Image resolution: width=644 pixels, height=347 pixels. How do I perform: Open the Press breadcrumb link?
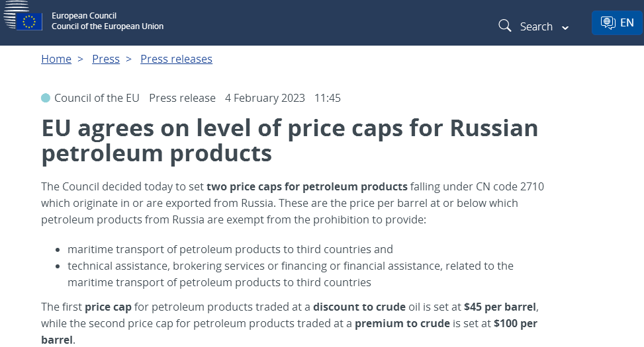click(x=106, y=59)
